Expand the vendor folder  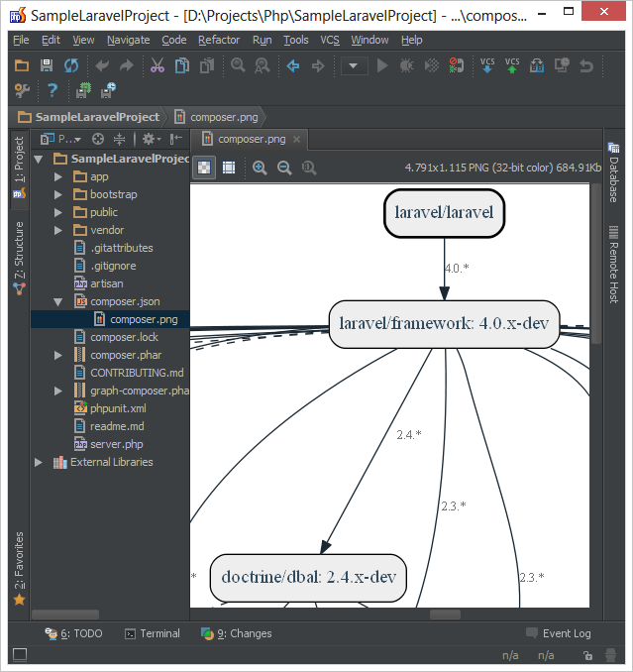(x=58, y=230)
